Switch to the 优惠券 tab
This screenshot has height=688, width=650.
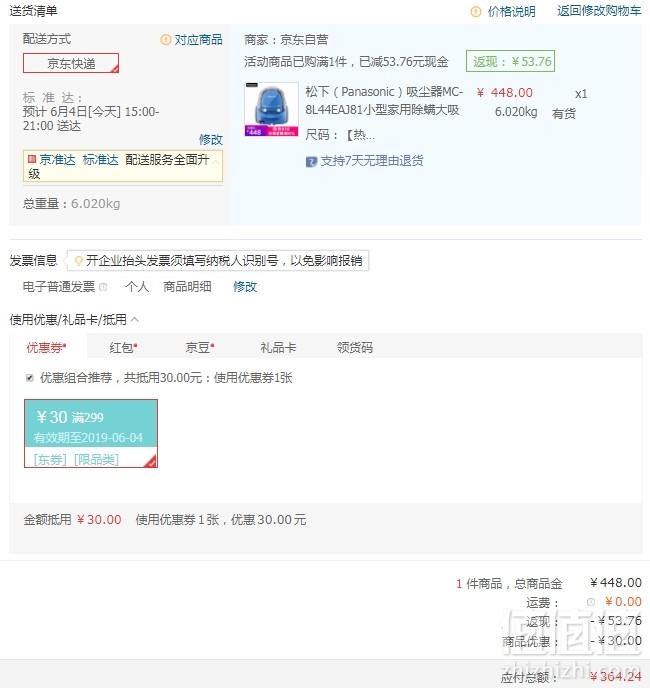point(46,348)
